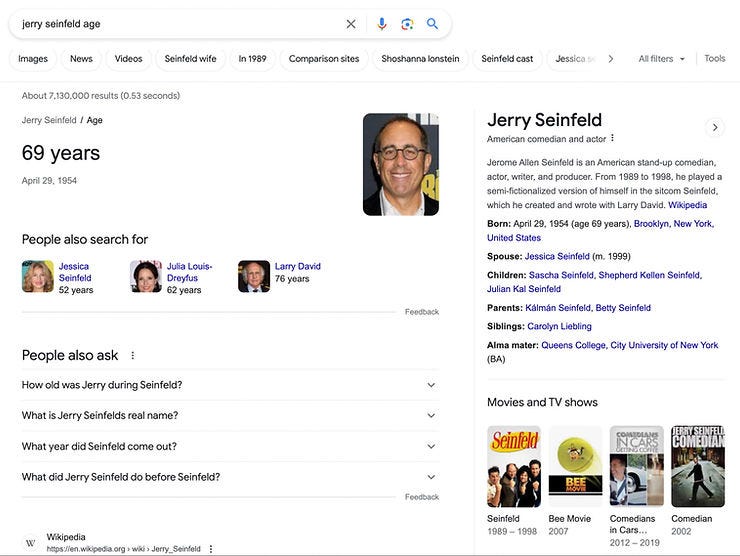Screen dimensions: 740x556
Task: Select the Shoshanna lonstein chip
Action: pyautogui.click(x=420, y=59)
